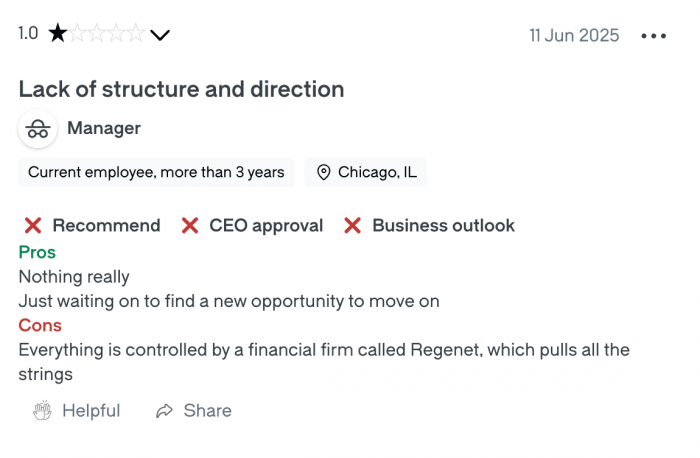Select the Chicago, IL location text
Image resolution: width=700 pixels, height=458 pixels.
377,172
